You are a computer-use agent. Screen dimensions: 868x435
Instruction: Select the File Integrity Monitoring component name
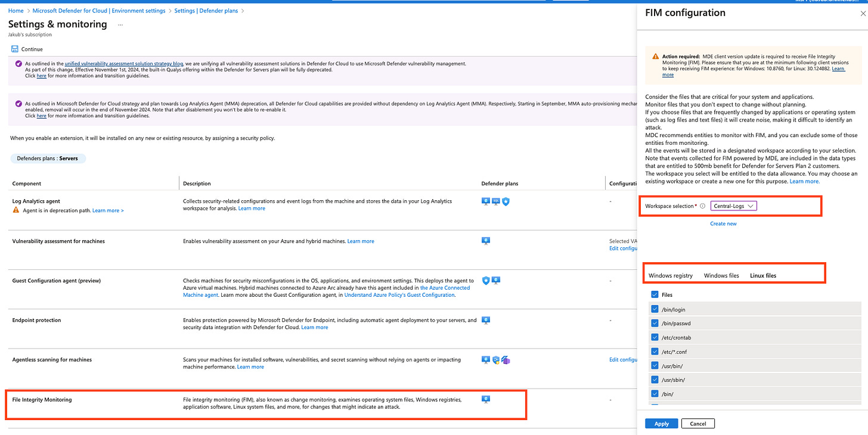click(x=42, y=400)
